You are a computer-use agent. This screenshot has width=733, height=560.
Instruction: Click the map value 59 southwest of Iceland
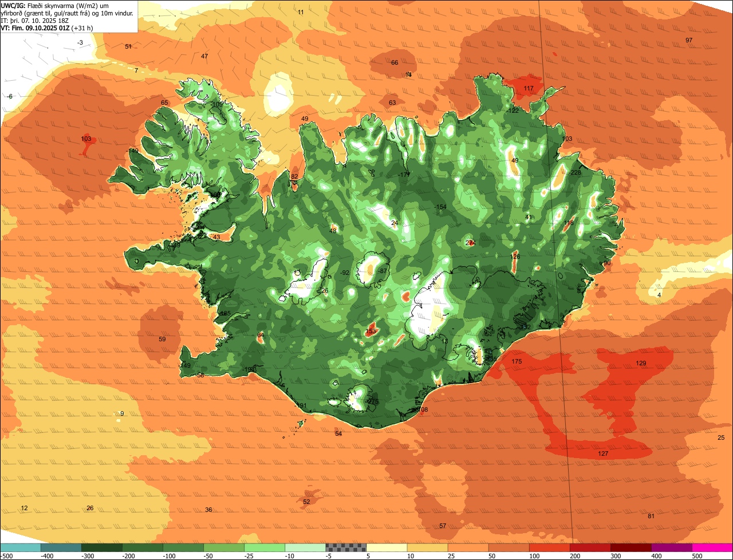pos(162,340)
